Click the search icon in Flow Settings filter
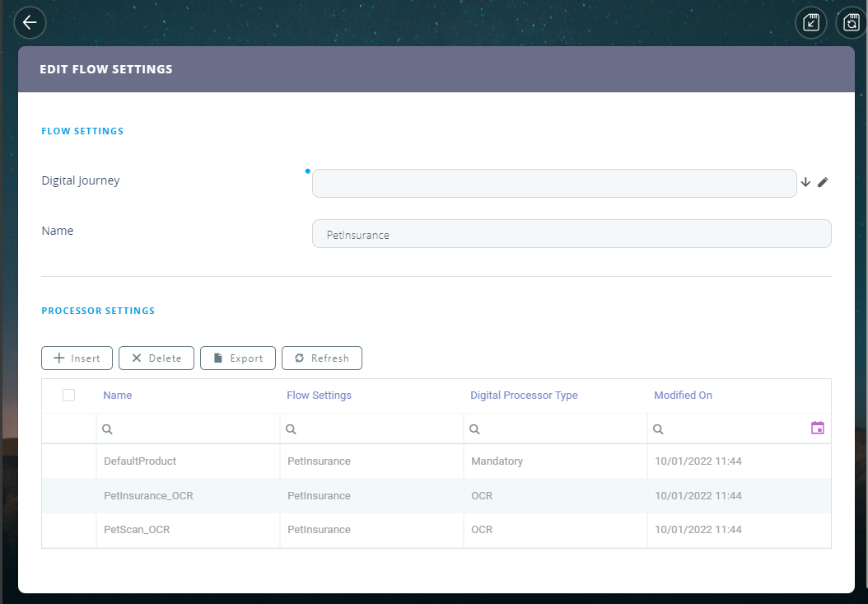Viewport: 868px width, 604px height. point(291,429)
